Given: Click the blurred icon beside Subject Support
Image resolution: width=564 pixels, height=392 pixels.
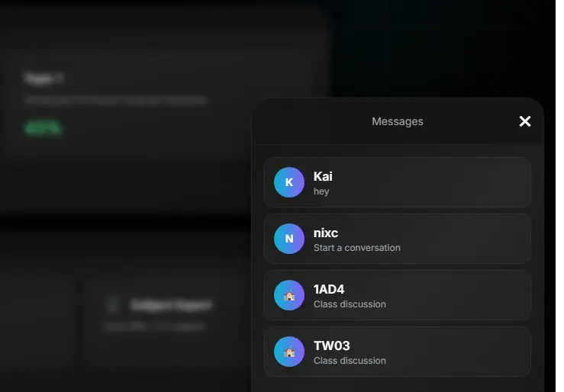Looking at the screenshot, I should [113, 305].
